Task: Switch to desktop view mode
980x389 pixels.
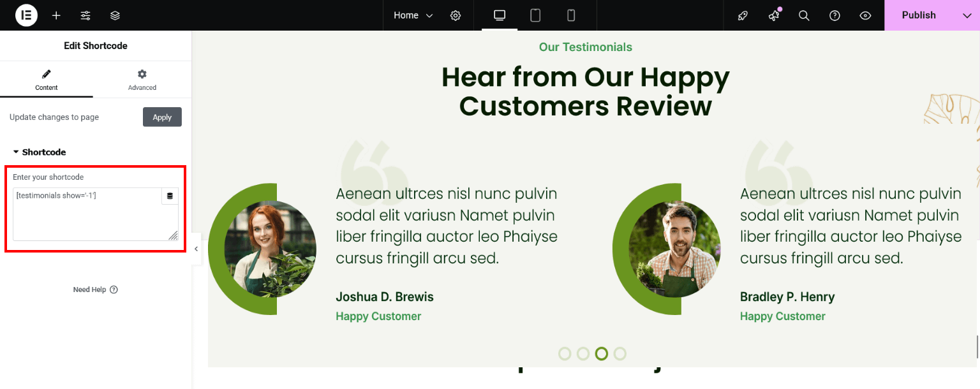Action: click(x=500, y=15)
